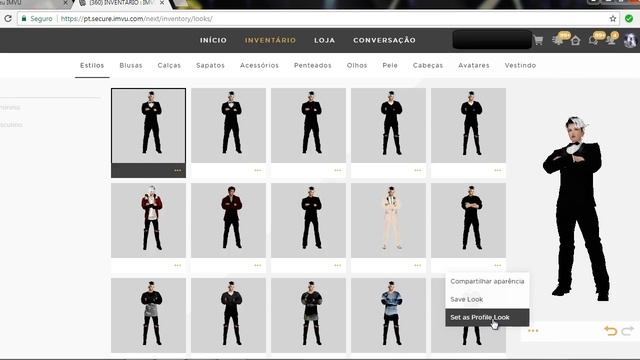Choose Set as Profile Look

[x=487, y=317]
